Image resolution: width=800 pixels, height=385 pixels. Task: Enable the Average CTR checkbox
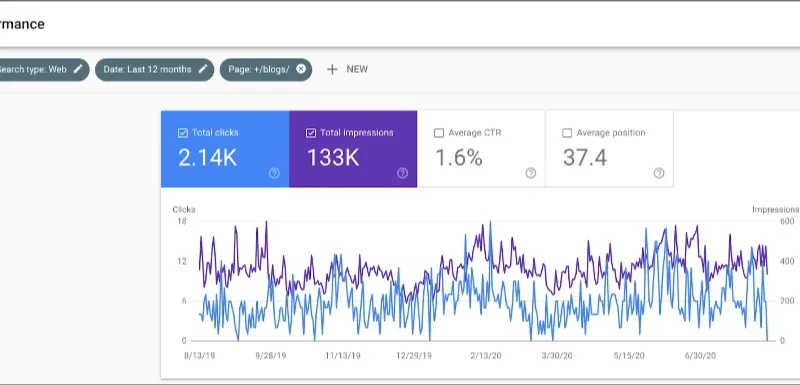click(439, 133)
